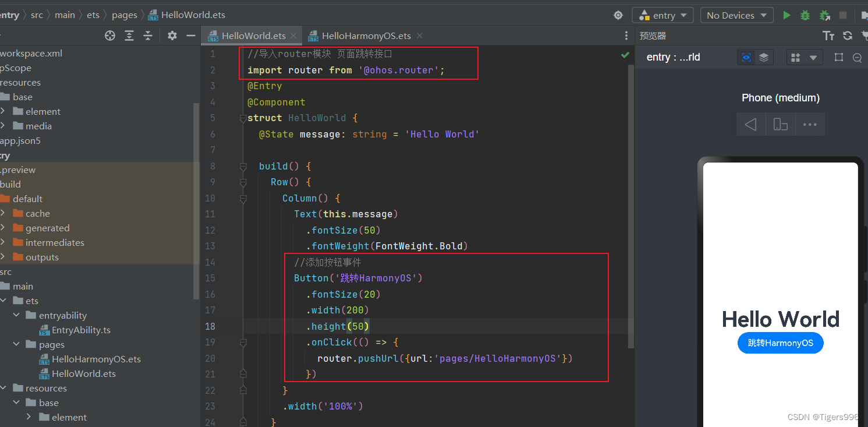
Task: Fold the struct HelloWorld code block
Action: [243, 118]
